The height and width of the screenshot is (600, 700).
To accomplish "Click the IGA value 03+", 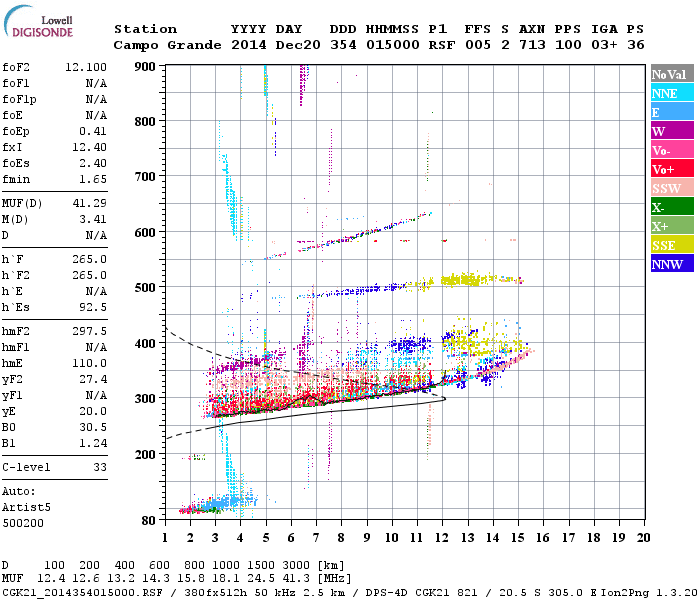I will point(604,45).
